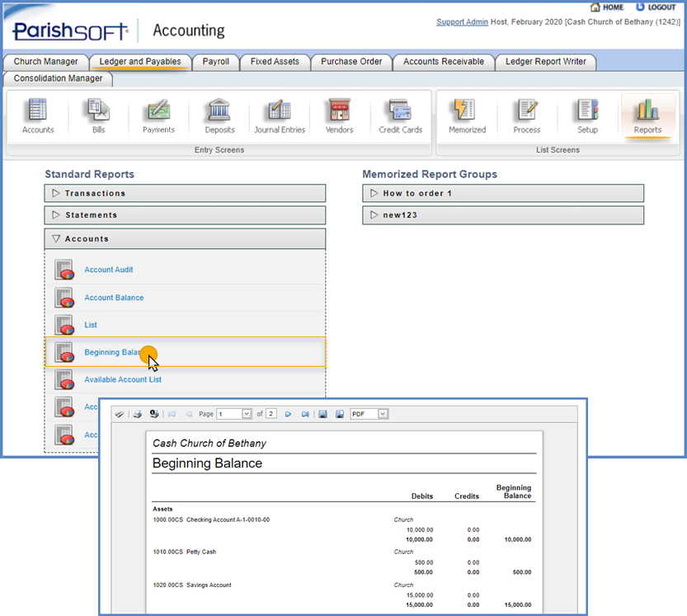Click the report icon beside Beginning Balance
The image size is (687, 616).
tap(64, 352)
